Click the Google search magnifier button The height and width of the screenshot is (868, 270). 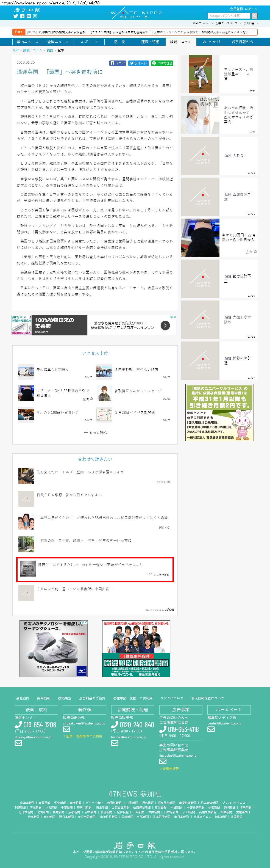pos(255,15)
